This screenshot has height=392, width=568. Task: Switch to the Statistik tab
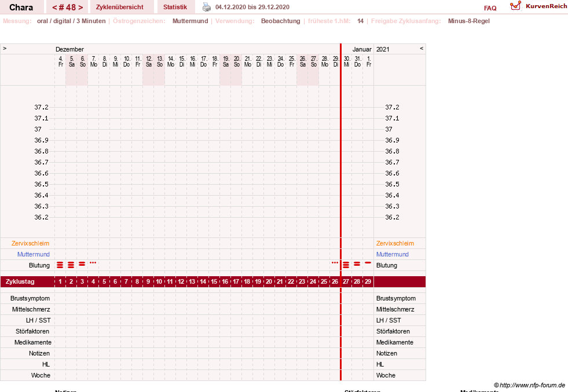pyautogui.click(x=175, y=7)
